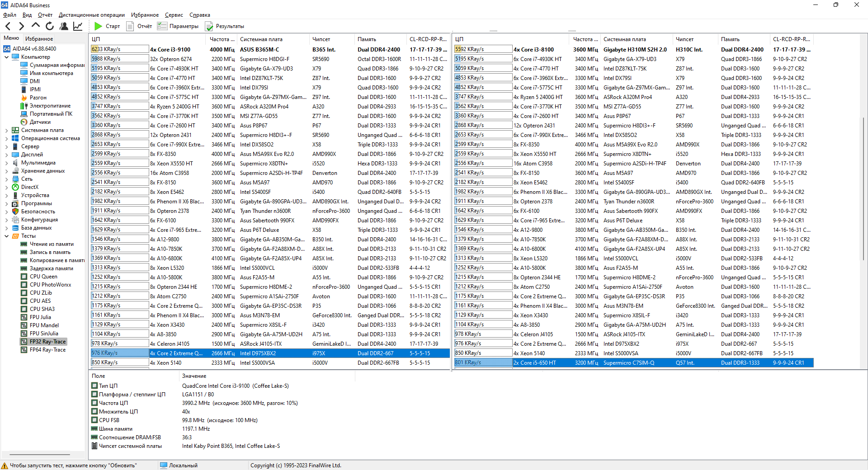This screenshot has width=868, height=470.
Task: Select the DMI item in the tree
Action: pyautogui.click(x=30, y=81)
